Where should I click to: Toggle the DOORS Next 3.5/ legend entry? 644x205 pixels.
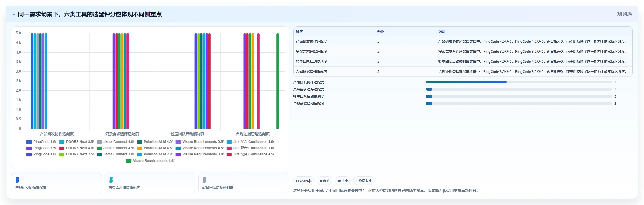76,142
